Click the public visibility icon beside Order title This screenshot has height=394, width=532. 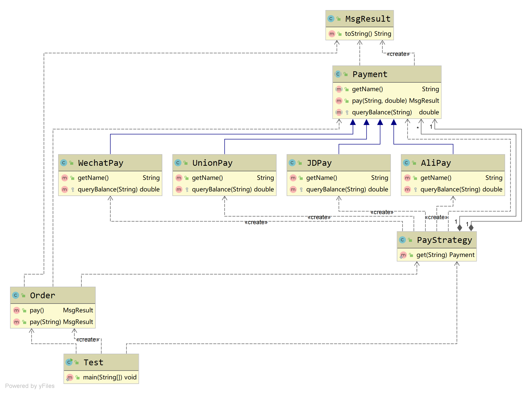click(23, 295)
